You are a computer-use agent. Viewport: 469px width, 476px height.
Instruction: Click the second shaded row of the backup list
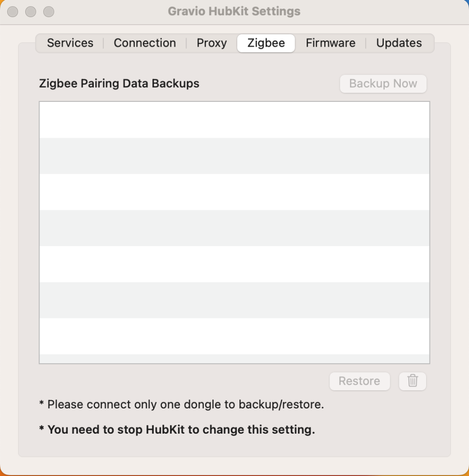pyautogui.click(x=234, y=156)
